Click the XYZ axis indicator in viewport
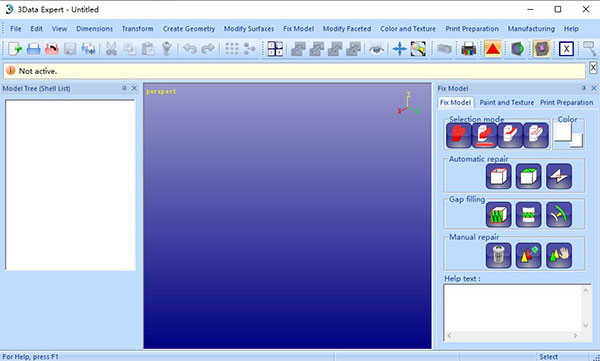Viewport: 600px width, 361px height. 409,104
